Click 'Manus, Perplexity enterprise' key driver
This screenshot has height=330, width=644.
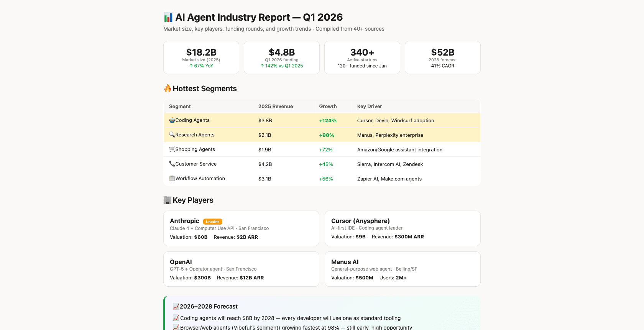click(390, 135)
